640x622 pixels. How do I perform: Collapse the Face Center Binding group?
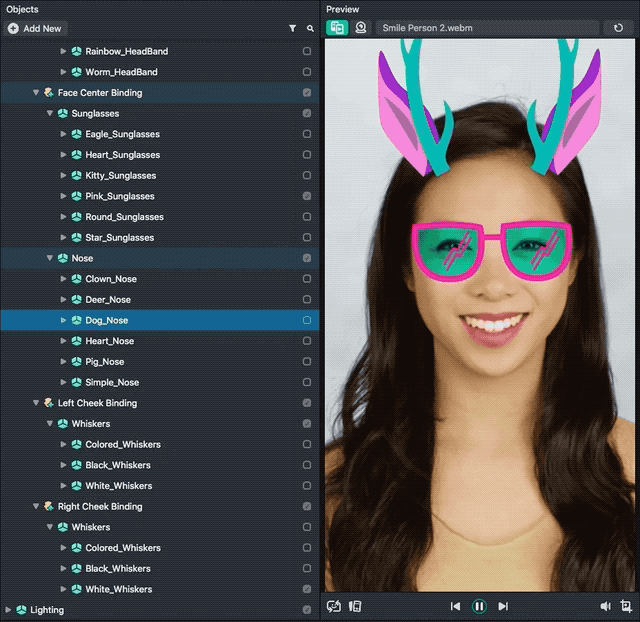36,93
